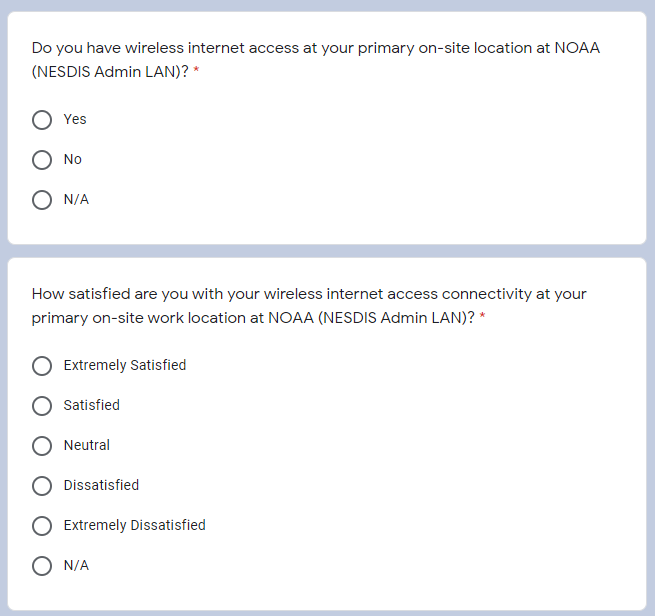
Task: Mark the 'Dissatisfied' radio button
Action: pyautogui.click(x=42, y=486)
